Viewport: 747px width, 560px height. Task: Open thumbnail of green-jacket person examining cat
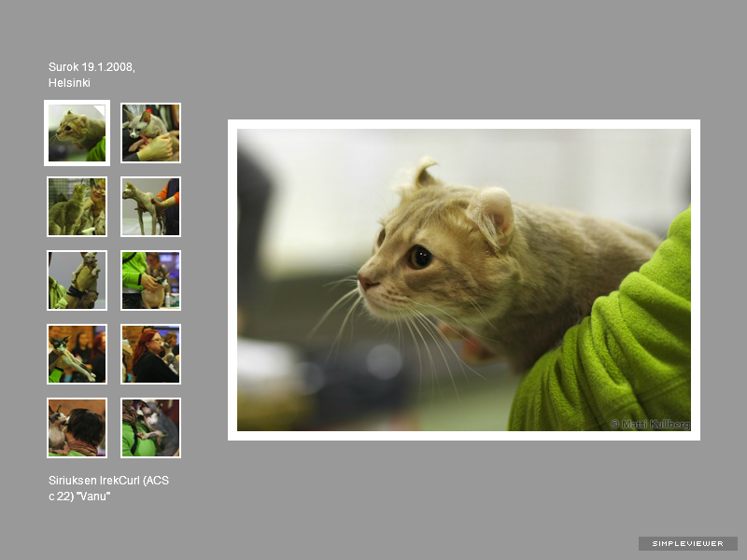(x=150, y=281)
